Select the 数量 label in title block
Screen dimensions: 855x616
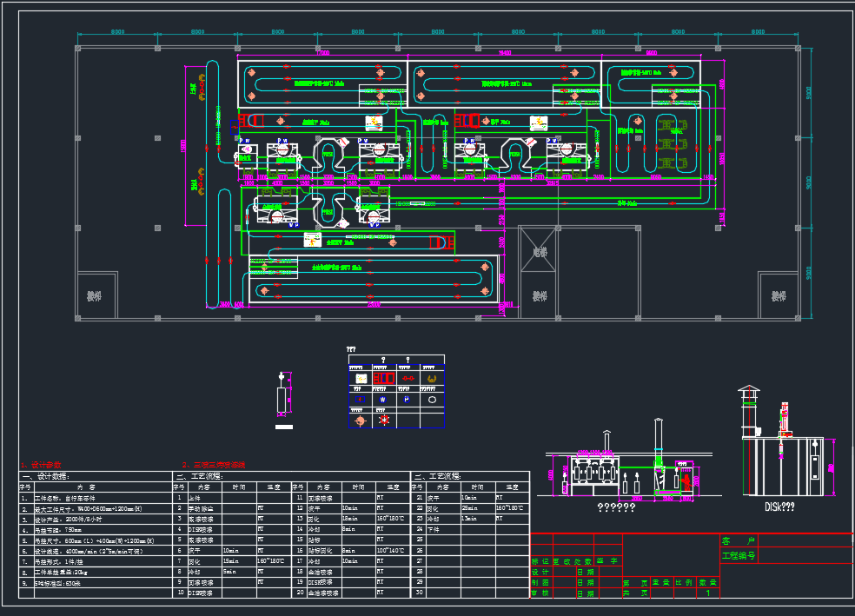(708, 583)
